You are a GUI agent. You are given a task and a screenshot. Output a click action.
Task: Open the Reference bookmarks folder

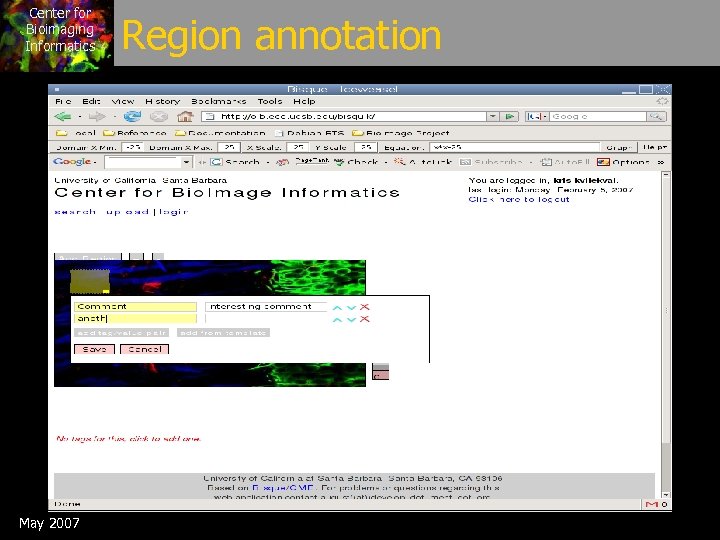(135, 133)
